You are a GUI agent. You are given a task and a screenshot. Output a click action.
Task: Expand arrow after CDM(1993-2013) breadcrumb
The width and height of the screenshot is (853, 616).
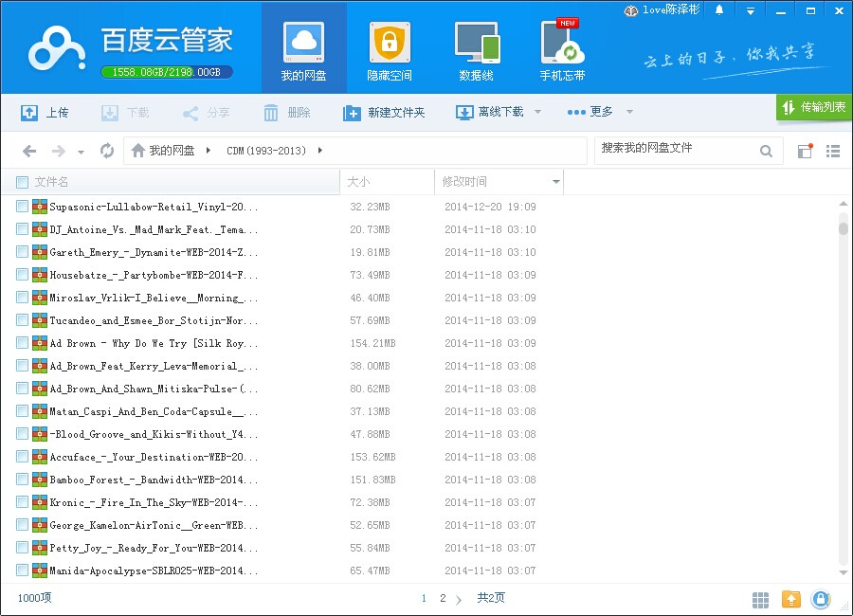[x=320, y=150]
